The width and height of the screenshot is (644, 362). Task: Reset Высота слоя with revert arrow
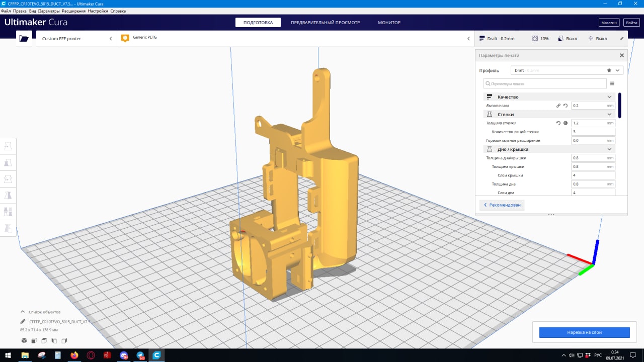566,106
